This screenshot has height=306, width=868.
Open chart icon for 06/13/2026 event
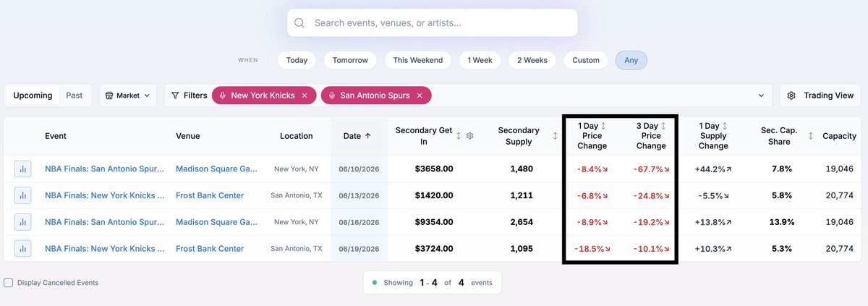click(22, 195)
